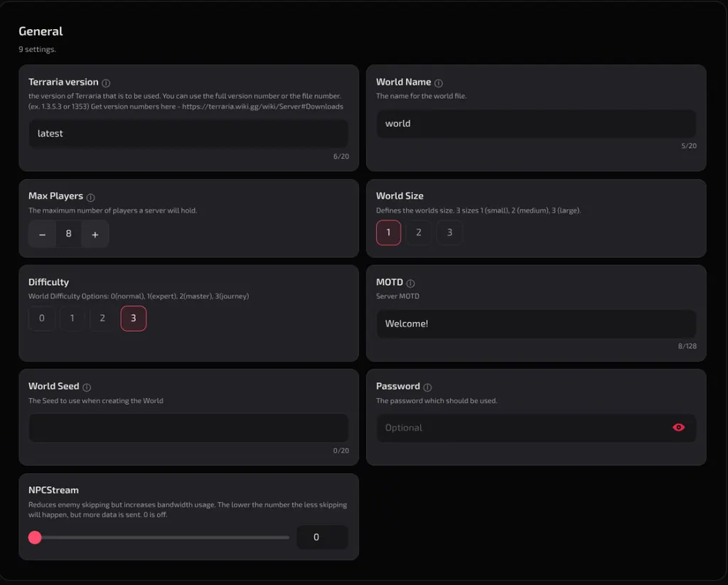
Task: Set Difficulty to 0 (normal)
Action: point(42,318)
